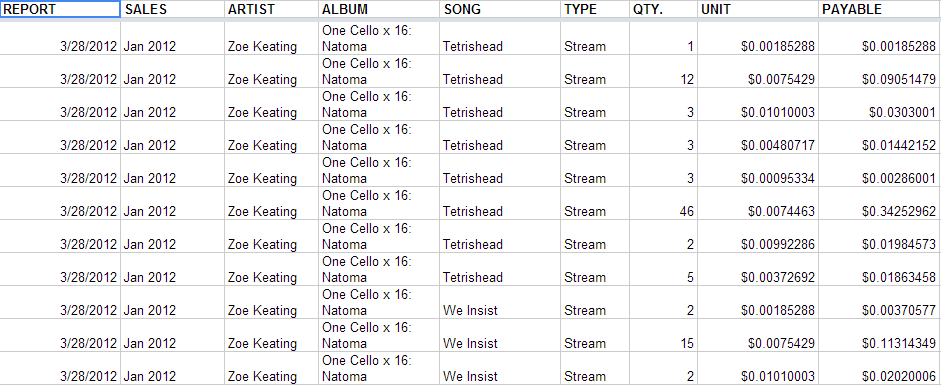This screenshot has height=385, width=941.
Task: Select the quantity cell showing 15
Action: pyautogui.click(x=664, y=335)
